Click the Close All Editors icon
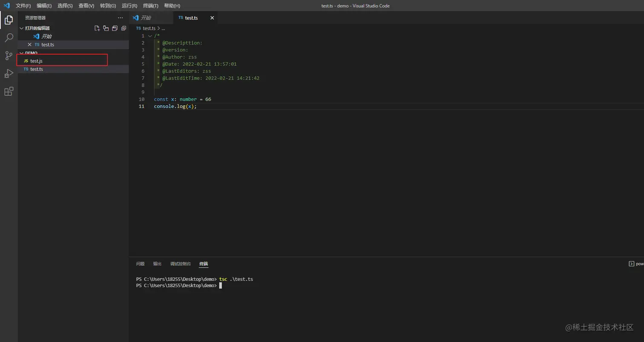Image resolution: width=644 pixels, height=342 pixels. 124,28
